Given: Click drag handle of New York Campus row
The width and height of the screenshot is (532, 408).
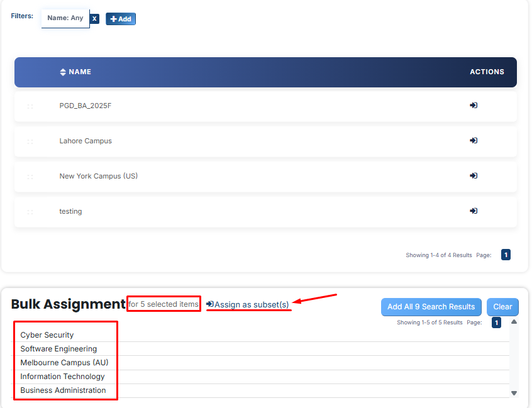Looking at the screenshot, I should click(30, 177).
